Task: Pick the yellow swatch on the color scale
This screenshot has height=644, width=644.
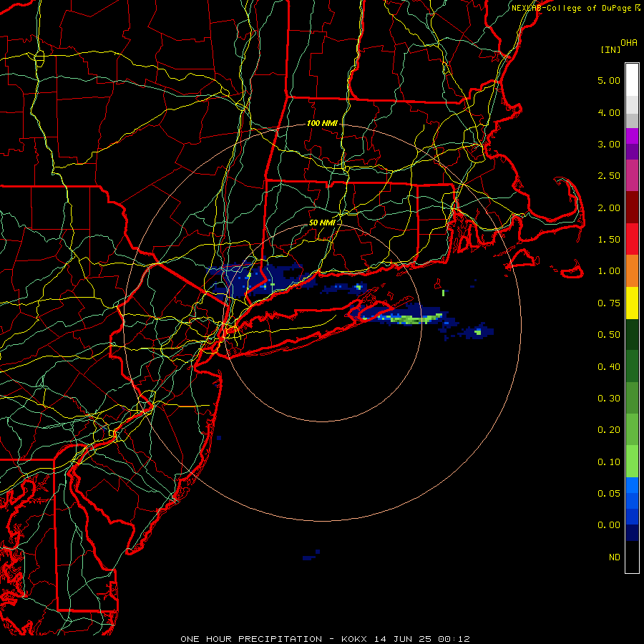Action: [632, 303]
